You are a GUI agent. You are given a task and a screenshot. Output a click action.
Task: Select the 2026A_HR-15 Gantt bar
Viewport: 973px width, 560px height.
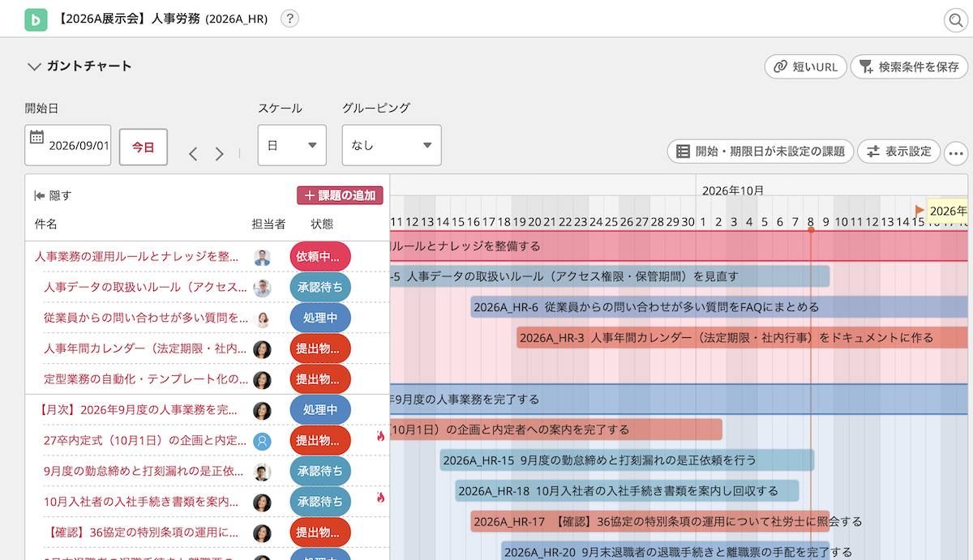coord(627,460)
